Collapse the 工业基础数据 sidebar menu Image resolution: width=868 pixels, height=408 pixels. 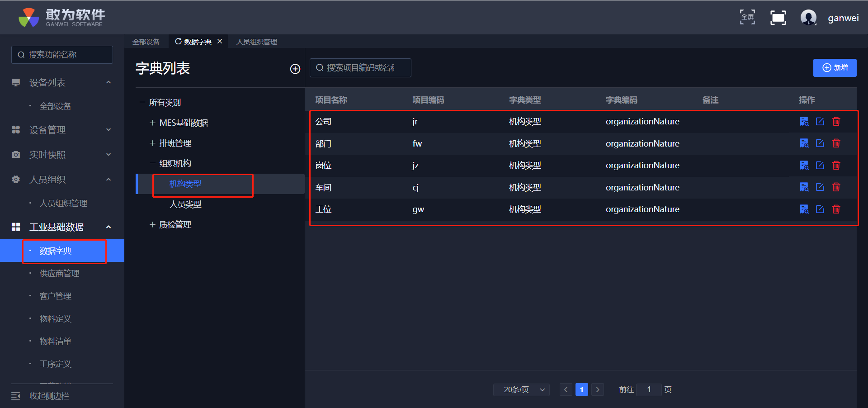tap(108, 227)
